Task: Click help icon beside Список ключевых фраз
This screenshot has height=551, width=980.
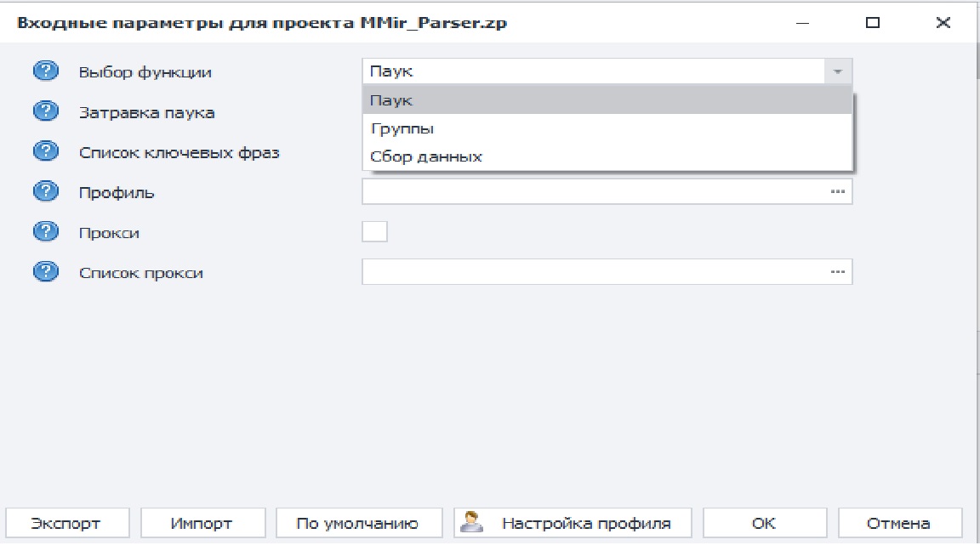Action: [x=45, y=152]
